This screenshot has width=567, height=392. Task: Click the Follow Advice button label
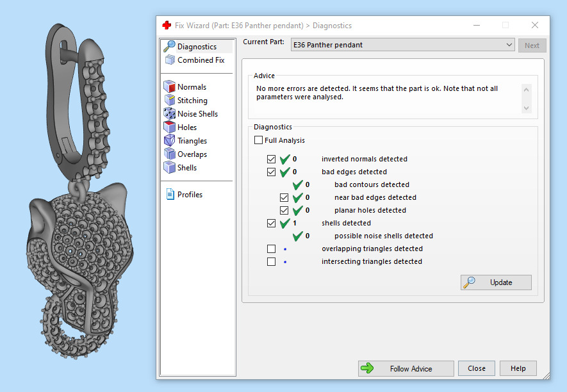(x=411, y=368)
